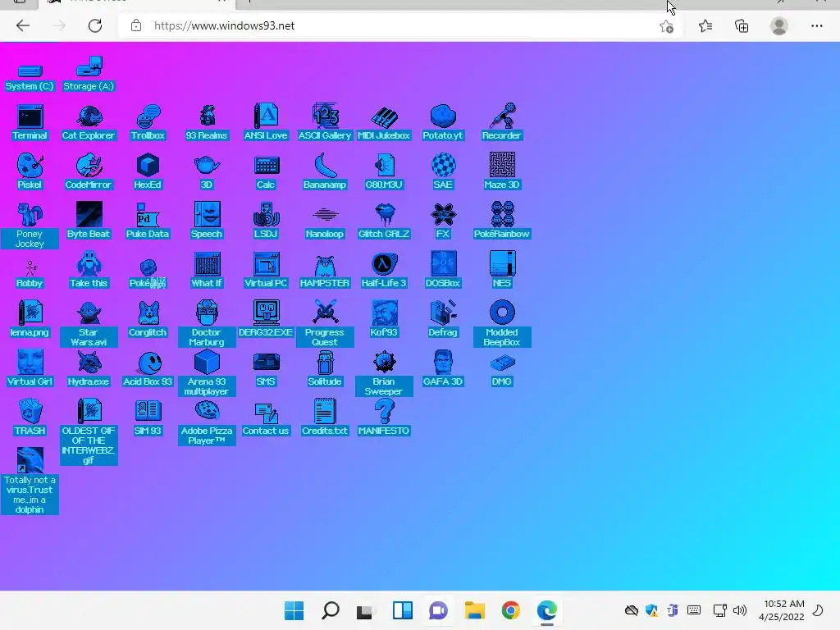Screen dimensions: 840x630
Task: Open the Terminal desktop icon
Action: (x=30, y=123)
